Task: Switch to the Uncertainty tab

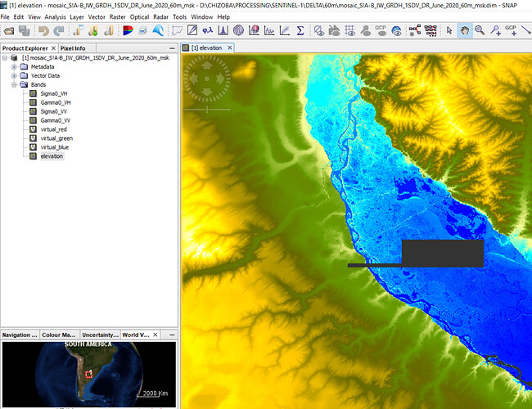Action: 100,335
